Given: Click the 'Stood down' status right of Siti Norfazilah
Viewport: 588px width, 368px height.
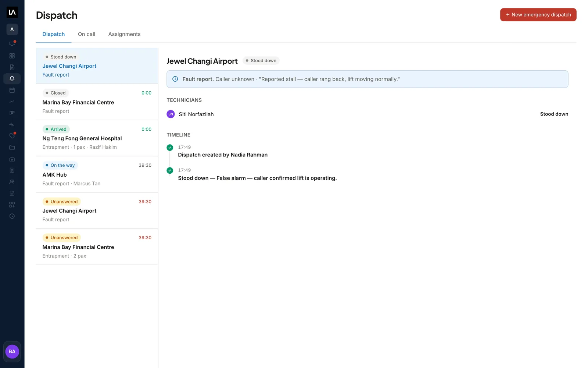Looking at the screenshot, I should [554, 114].
